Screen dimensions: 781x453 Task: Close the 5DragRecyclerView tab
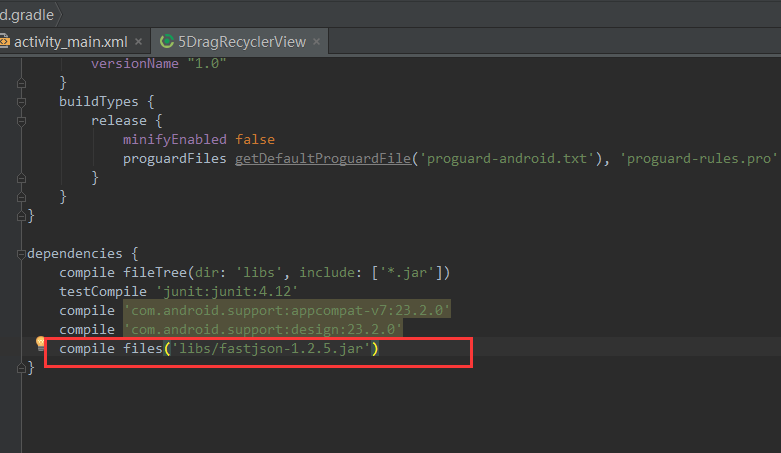(x=316, y=42)
